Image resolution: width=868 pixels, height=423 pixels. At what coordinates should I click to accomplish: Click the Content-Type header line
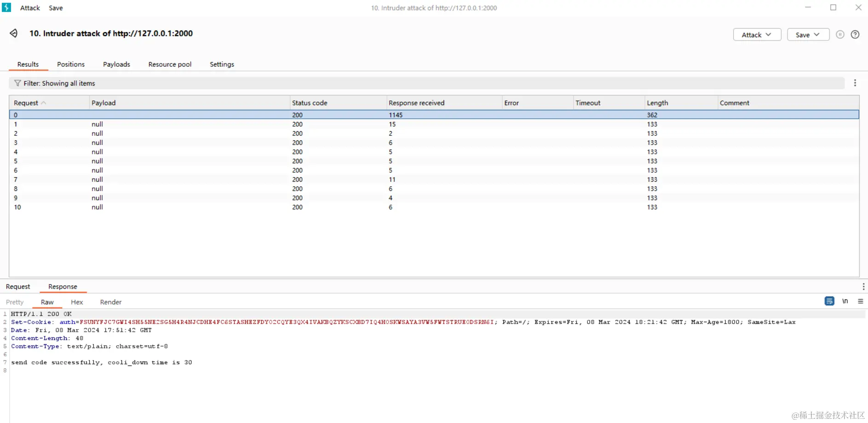(x=89, y=346)
